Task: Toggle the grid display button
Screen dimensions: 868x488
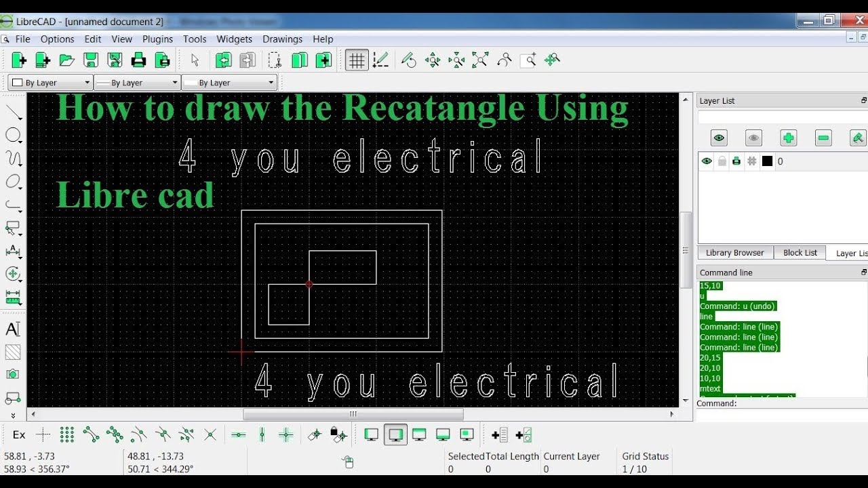Action: click(356, 60)
